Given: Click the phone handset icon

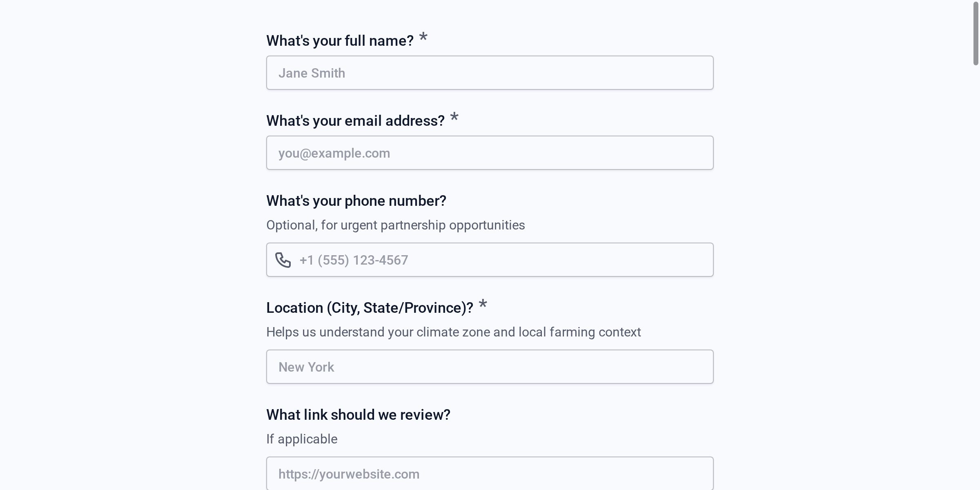Looking at the screenshot, I should click(283, 260).
